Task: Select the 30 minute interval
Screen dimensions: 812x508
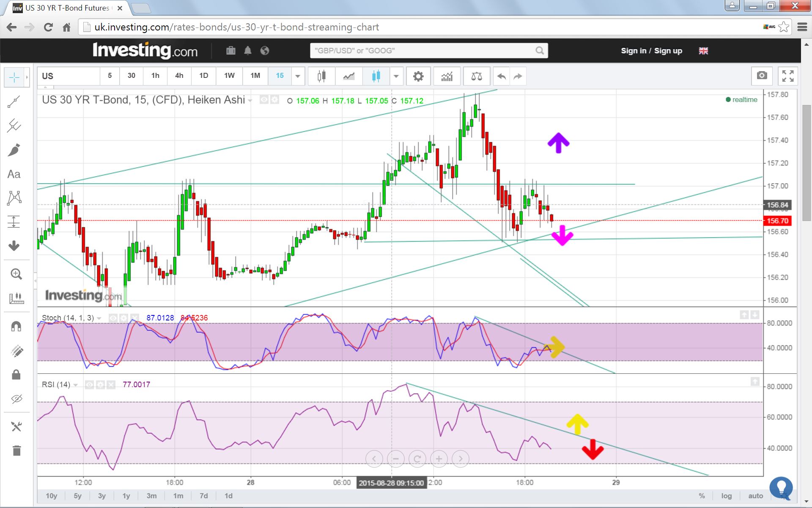Action: click(x=132, y=76)
